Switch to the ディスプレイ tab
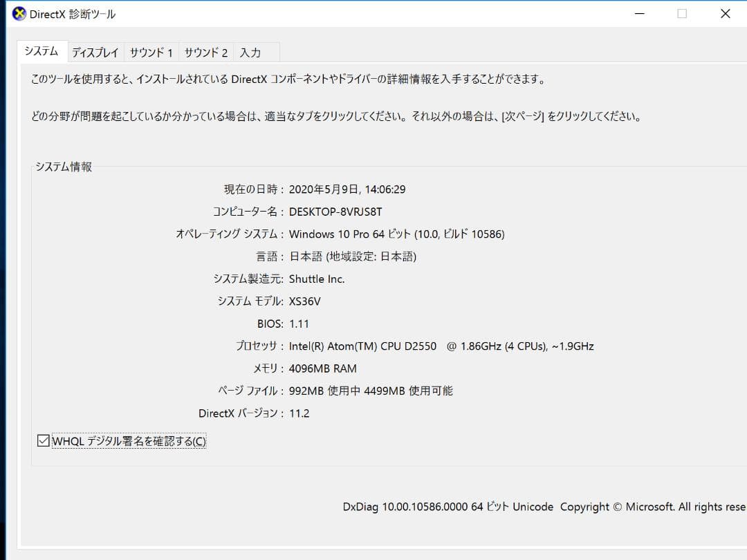 [x=95, y=51]
